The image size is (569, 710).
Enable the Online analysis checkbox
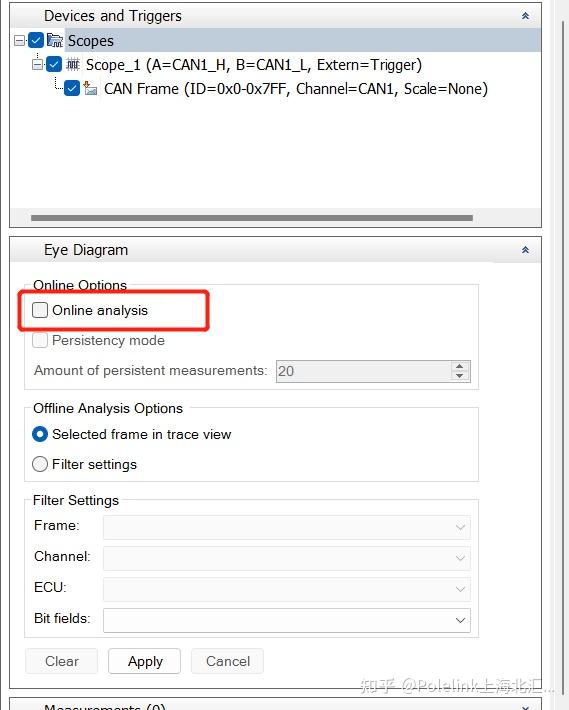pyautogui.click(x=40, y=310)
